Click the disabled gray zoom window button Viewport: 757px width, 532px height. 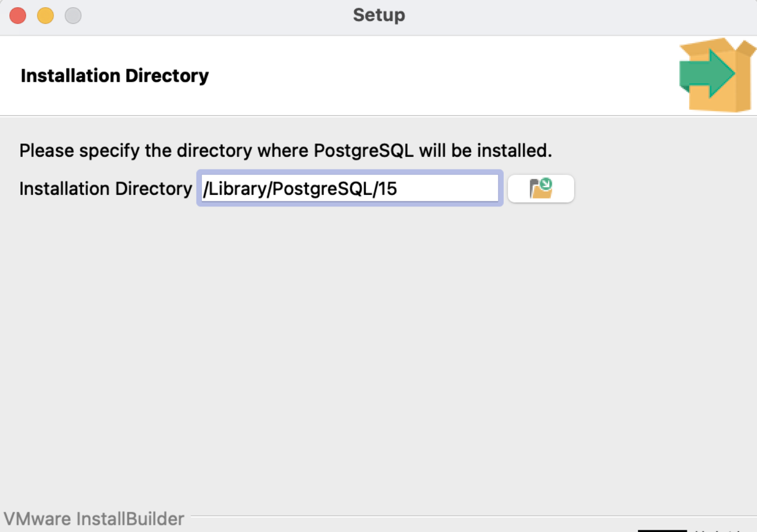(x=73, y=15)
